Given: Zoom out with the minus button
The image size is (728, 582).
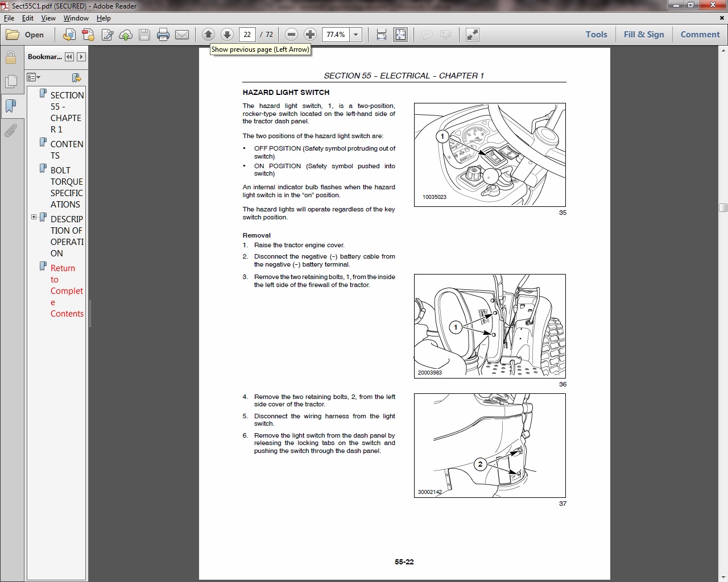Looking at the screenshot, I should tap(291, 35).
